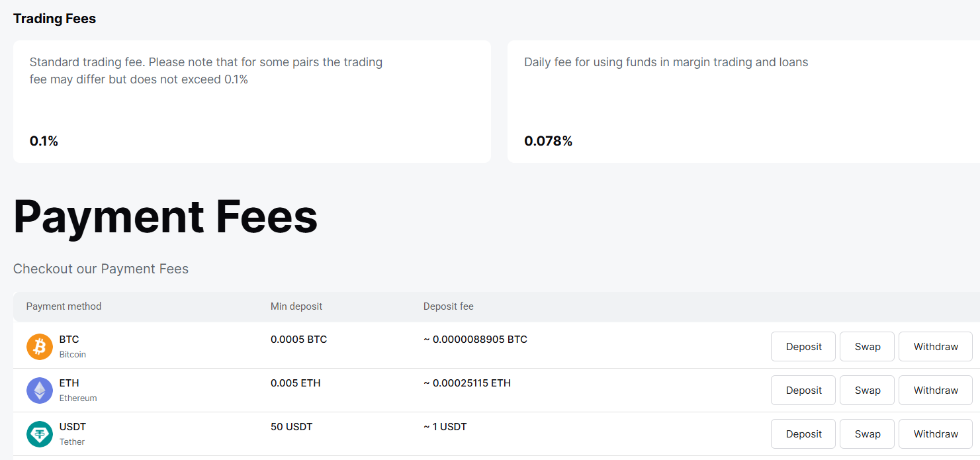
Task: Click the standard trading fee card
Action: click(251, 101)
